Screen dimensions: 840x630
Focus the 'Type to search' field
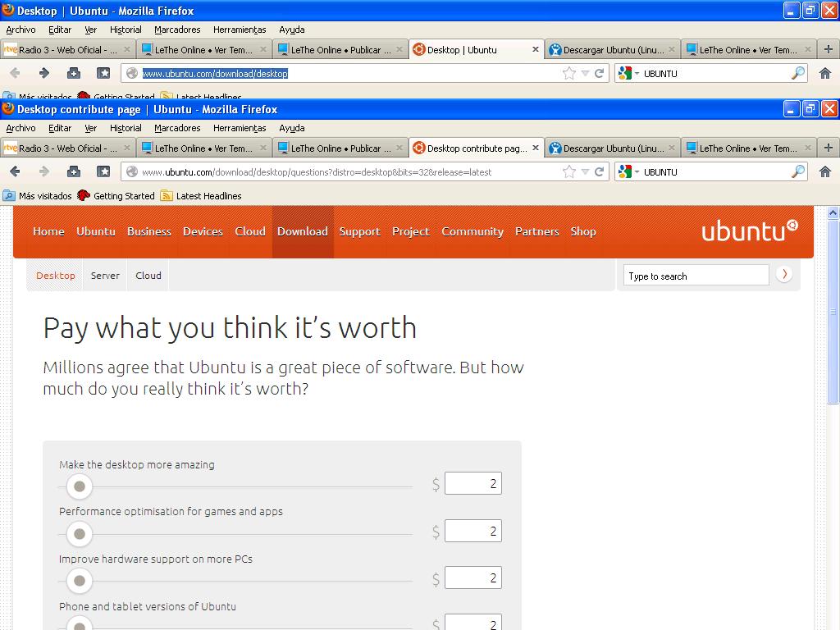696,276
